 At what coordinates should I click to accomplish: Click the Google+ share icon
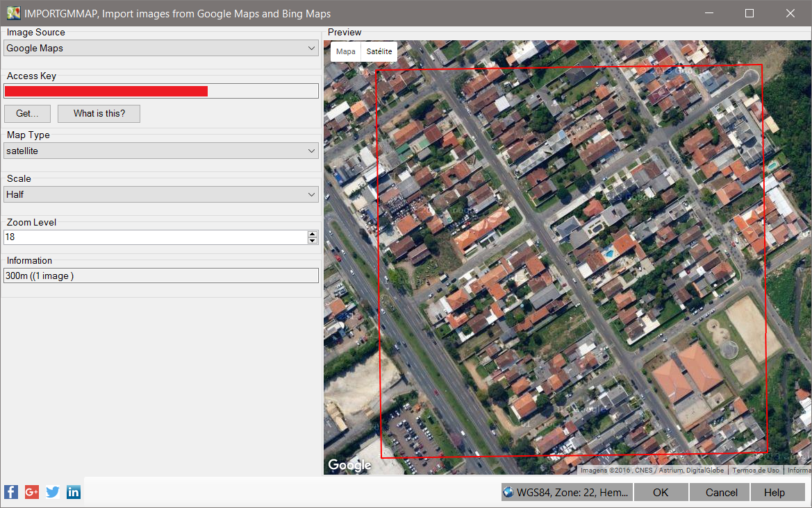coord(32,492)
